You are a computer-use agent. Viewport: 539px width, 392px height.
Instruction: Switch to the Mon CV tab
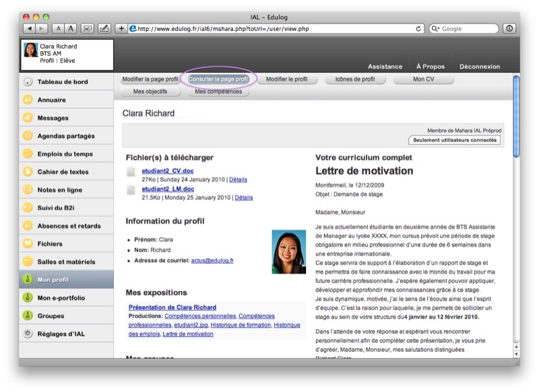(x=424, y=79)
